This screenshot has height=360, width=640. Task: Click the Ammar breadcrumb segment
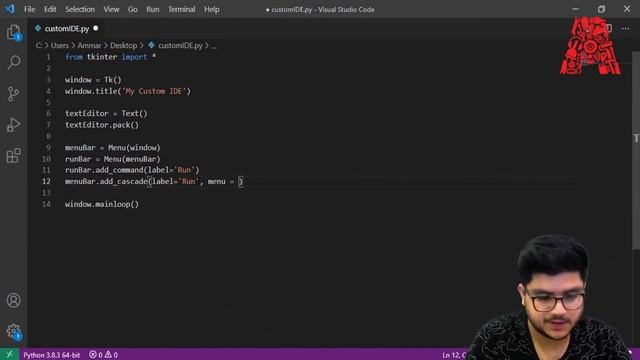click(x=89, y=45)
